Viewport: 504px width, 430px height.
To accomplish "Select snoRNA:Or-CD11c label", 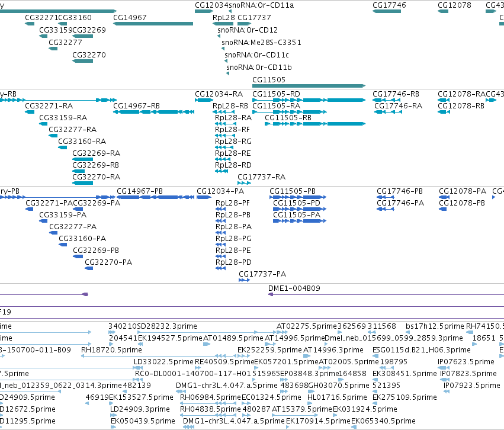I will [256, 55].
